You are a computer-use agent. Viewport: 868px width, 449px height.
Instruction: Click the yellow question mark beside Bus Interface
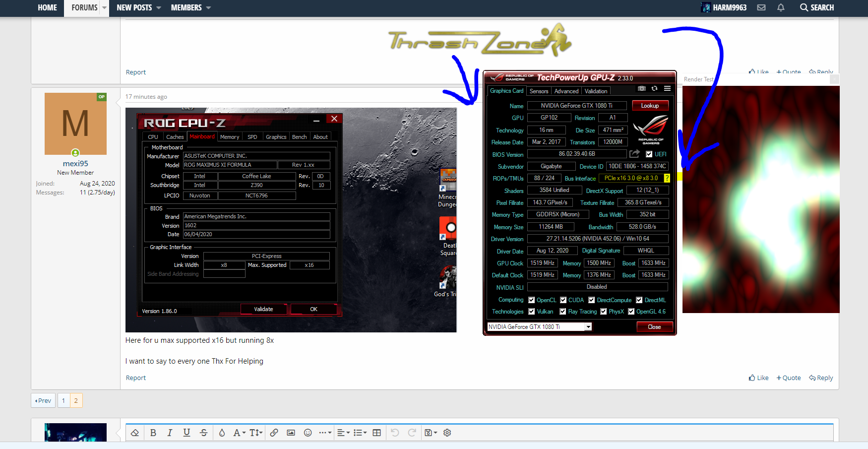click(667, 178)
